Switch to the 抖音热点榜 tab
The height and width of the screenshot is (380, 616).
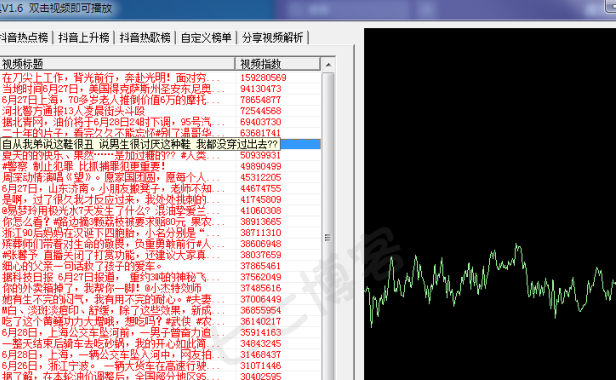coord(24,38)
